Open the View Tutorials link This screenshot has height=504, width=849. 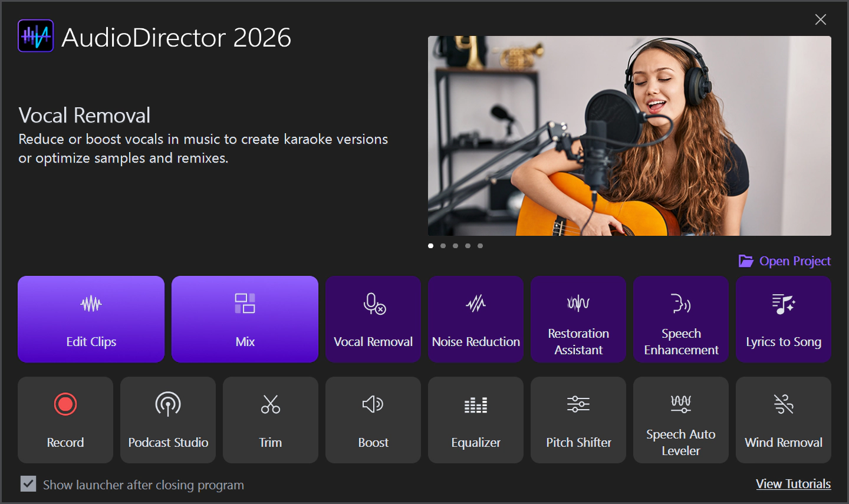(x=794, y=484)
